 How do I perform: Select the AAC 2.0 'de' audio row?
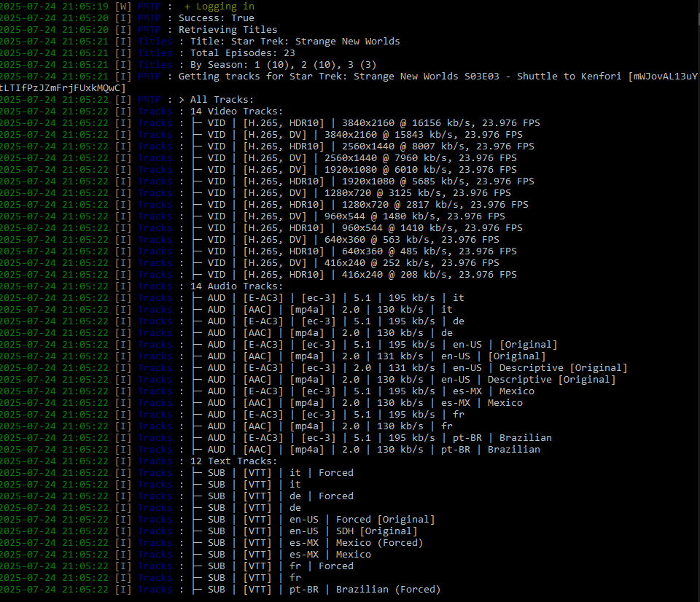[x=322, y=333]
